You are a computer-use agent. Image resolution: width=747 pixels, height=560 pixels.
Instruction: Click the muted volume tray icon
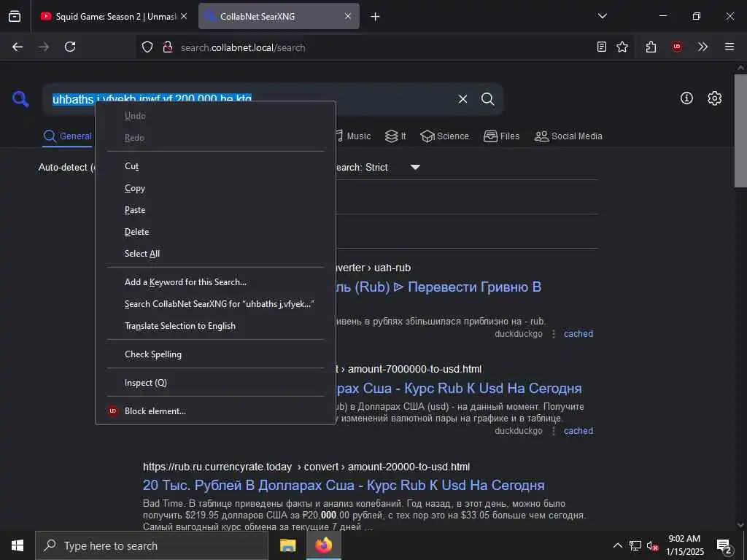coord(652,545)
